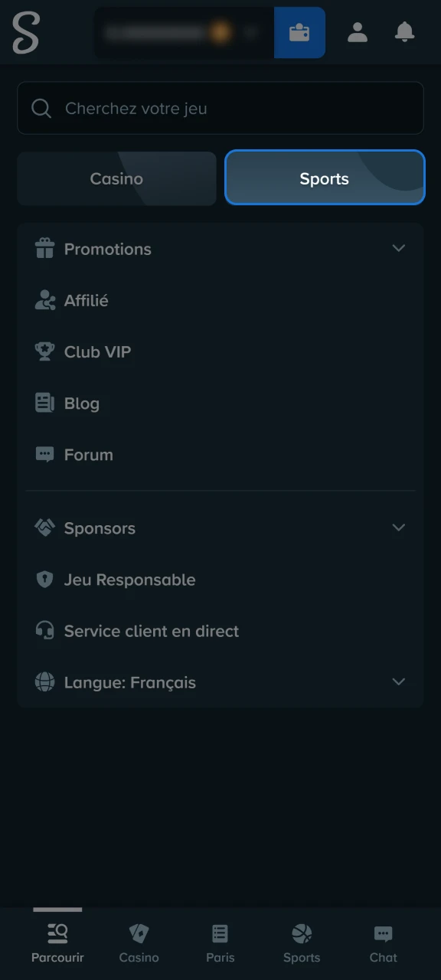Open the user profile icon
Screen dimensions: 441x980
tap(358, 32)
